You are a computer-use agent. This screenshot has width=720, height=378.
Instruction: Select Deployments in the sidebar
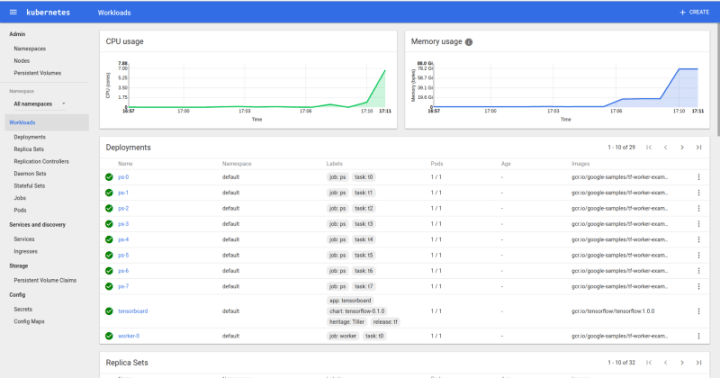coord(29,137)
